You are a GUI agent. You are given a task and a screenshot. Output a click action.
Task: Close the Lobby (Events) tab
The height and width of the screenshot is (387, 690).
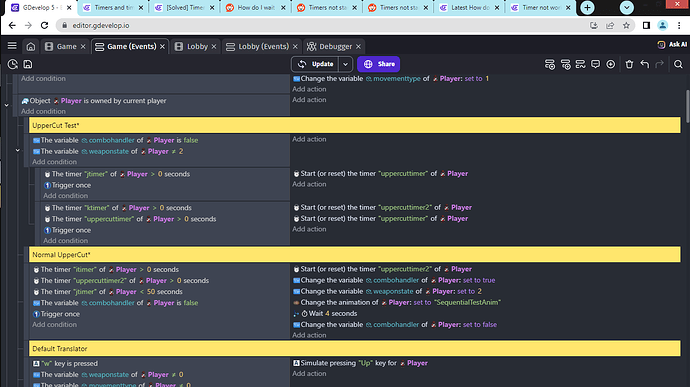point(295,46)
